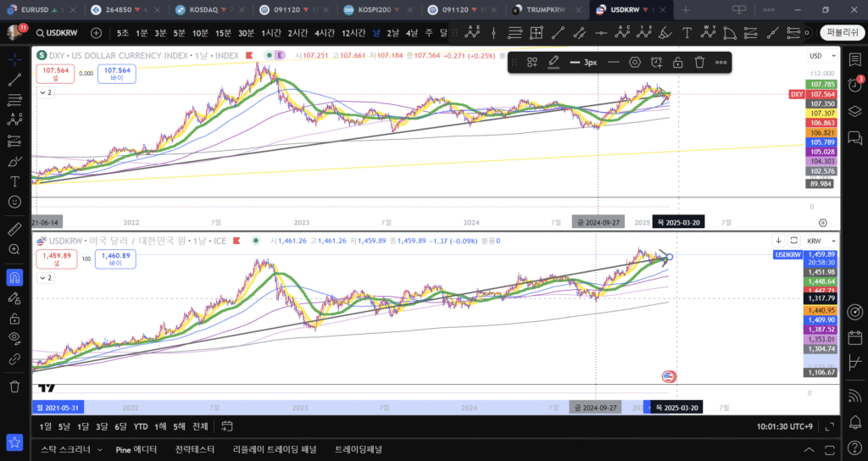Image resolution: width=868 pixels, height=461 pixels.
Task: Open the forecasting and measurement tools
Action: point(15,141)
